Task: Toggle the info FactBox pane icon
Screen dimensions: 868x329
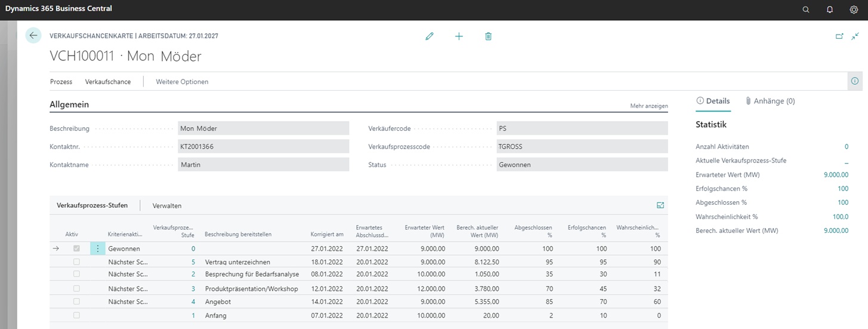Action: pyautogui.click(x=855, y=81)
